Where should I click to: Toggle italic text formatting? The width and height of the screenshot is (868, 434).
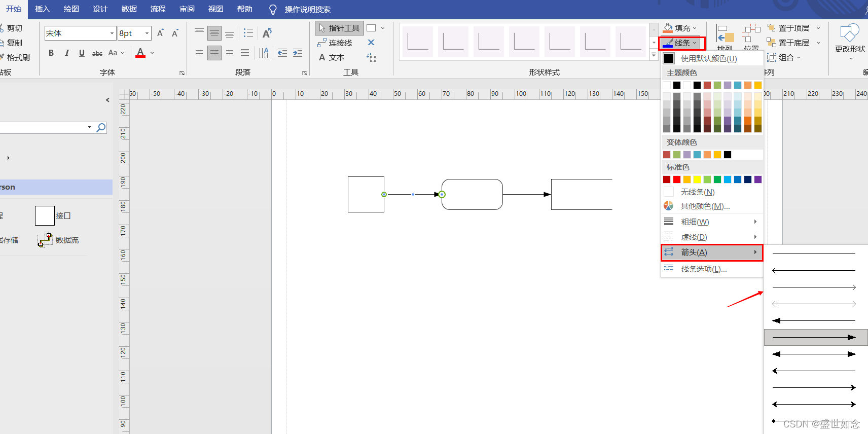pos(66,53)
